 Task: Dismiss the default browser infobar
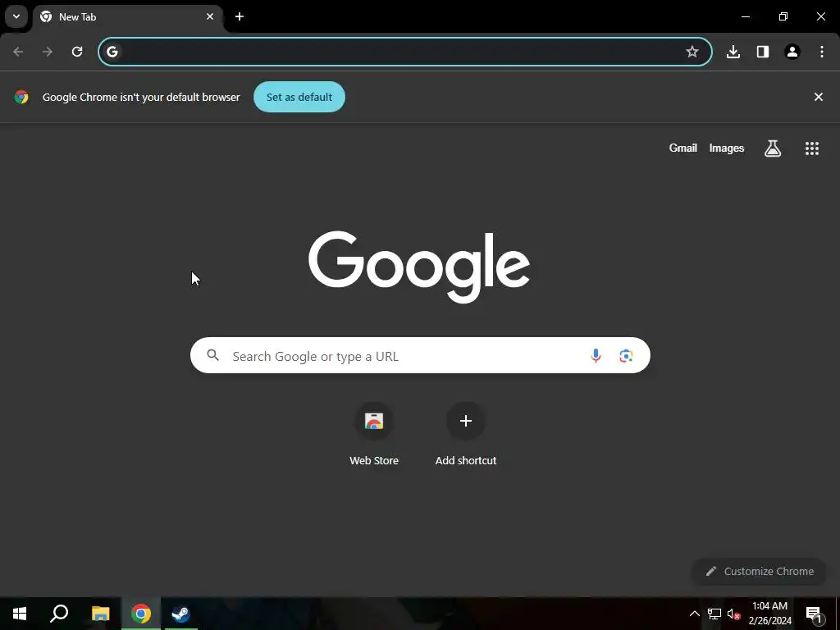tap(819, 97)
